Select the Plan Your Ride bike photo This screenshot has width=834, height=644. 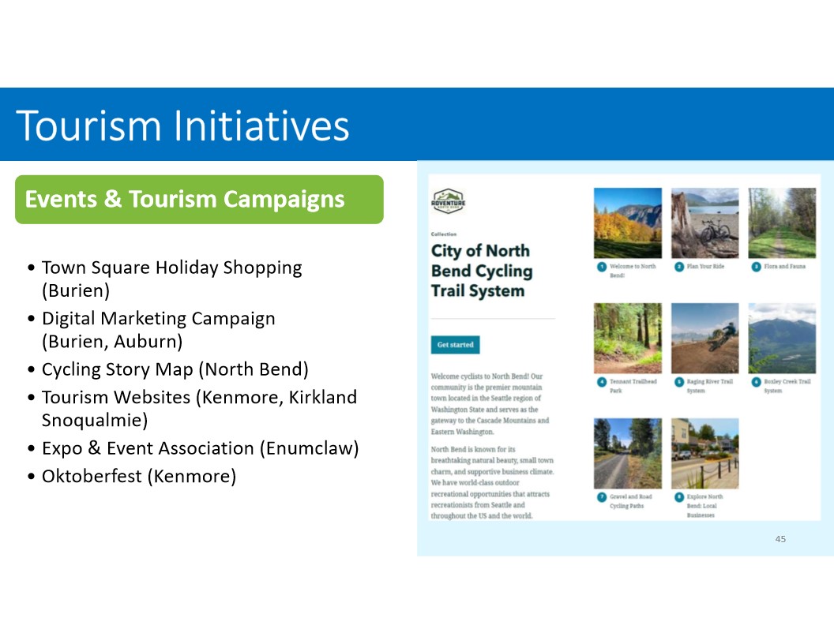704,222
